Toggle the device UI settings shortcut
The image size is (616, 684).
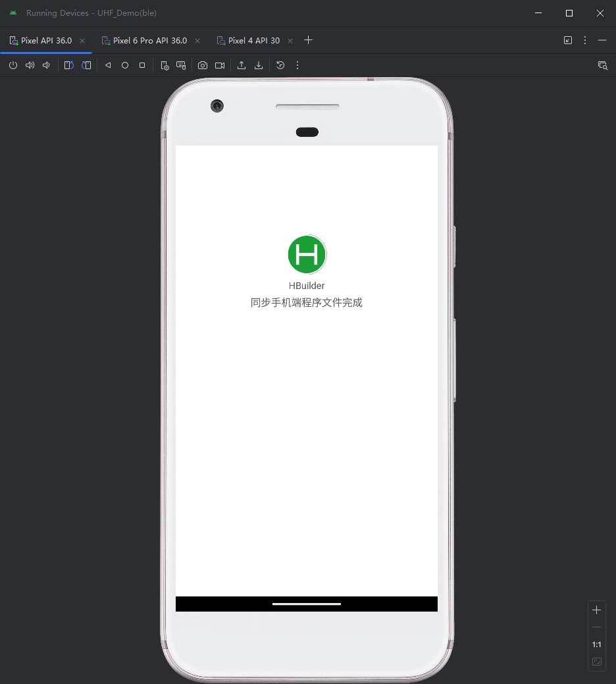coord(165,65)
